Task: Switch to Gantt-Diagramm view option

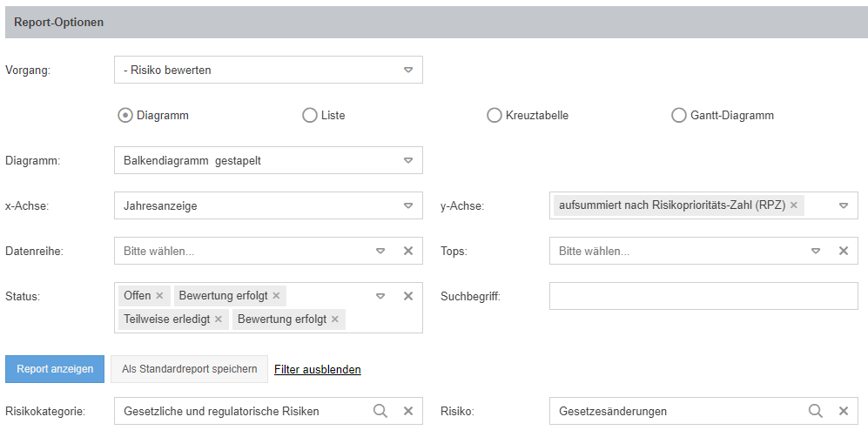Action: (x=679, y=115)
